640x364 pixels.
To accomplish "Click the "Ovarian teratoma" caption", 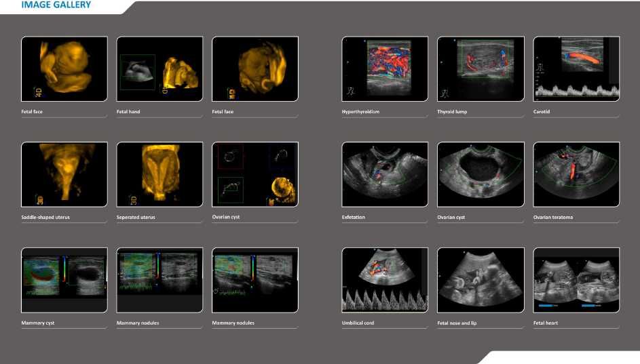I will (x=552, y=218).
